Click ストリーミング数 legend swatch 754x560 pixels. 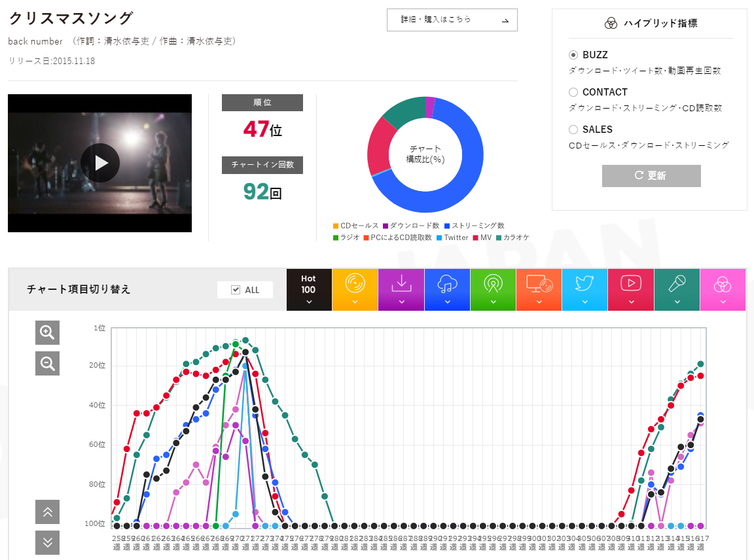coord(447,226)
